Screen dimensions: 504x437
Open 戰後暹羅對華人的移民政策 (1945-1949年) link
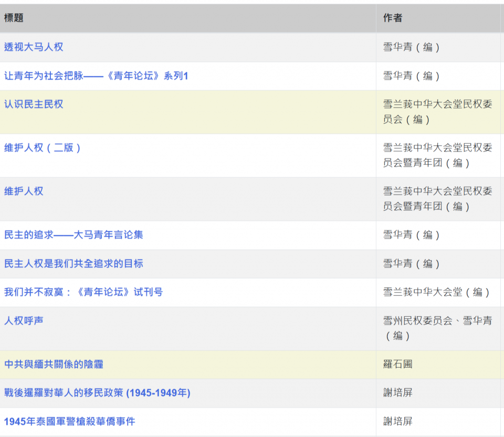point(98,393)
